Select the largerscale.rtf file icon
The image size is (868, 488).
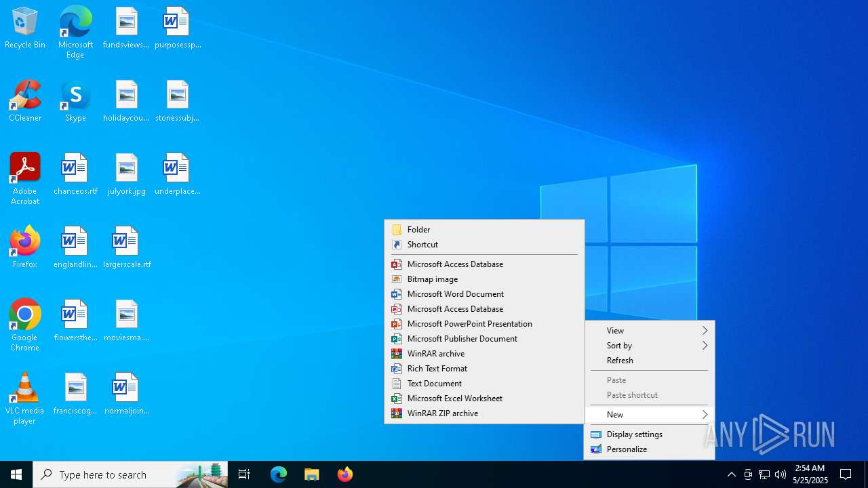pos(127,248)
